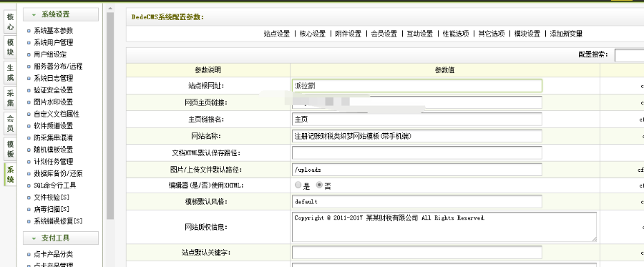This screenshot has width=644, height=267.
Task: Open the 核心 vertical tab
Action: click(x=10, y=21)
